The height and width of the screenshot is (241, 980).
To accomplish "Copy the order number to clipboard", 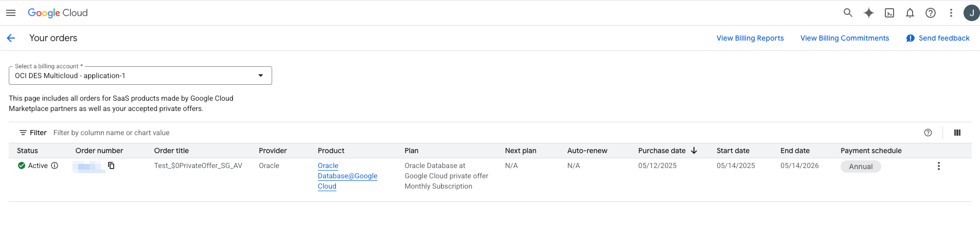I will (x=111, y=165).
